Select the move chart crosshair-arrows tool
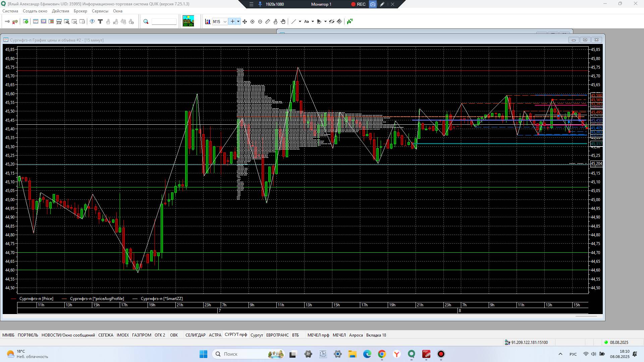This screenshot has width=644, height=362. pos(245,21)
